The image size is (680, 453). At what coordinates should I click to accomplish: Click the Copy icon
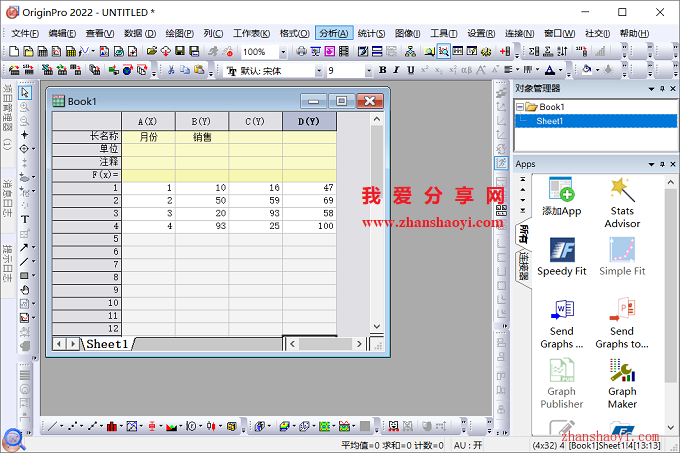pos(185,70)
